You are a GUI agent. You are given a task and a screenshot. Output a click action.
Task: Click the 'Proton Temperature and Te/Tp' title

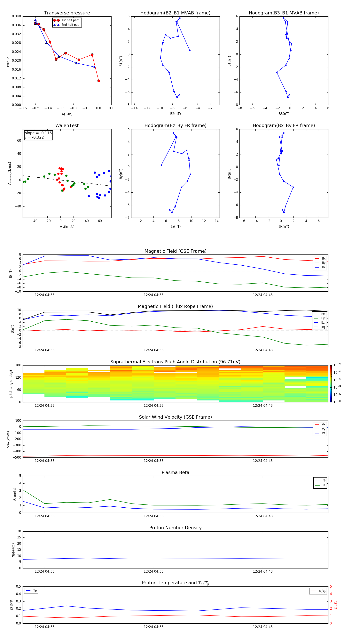175,583
